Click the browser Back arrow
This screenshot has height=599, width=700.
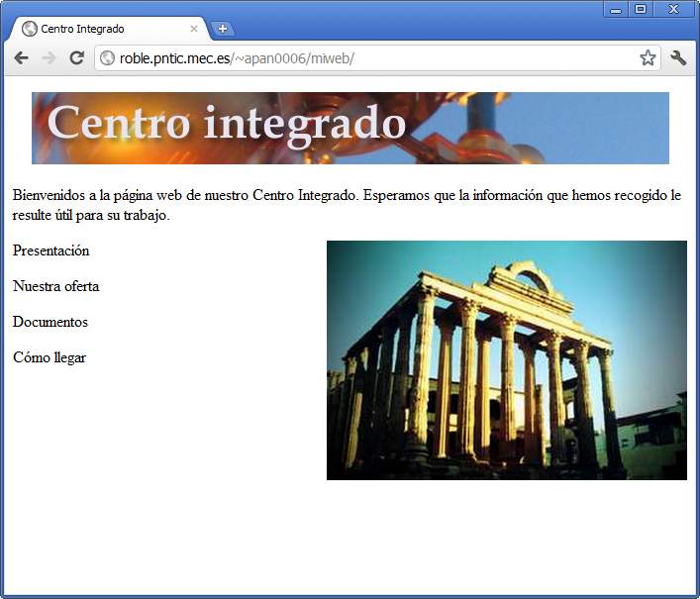pos(21,58)
